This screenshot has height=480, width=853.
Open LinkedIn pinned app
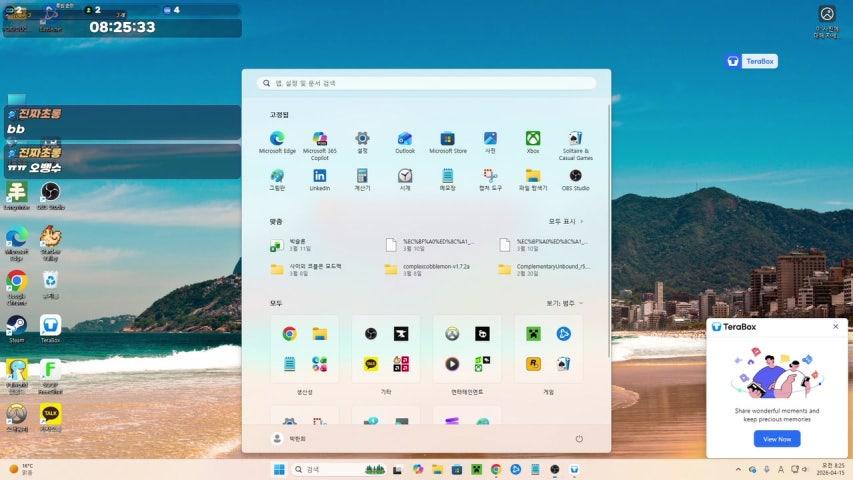click(x=320, y=176)
